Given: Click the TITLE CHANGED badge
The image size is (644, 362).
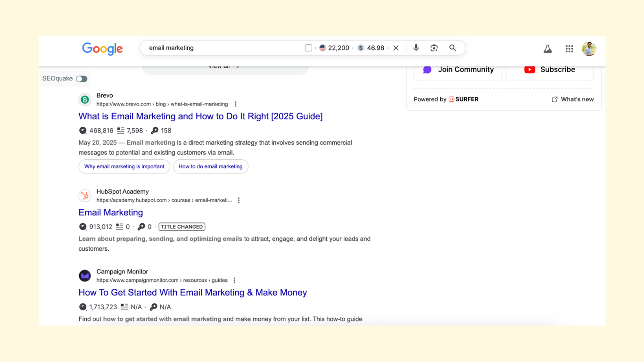Looking at the screenshot, I should [x=182, y=227].
